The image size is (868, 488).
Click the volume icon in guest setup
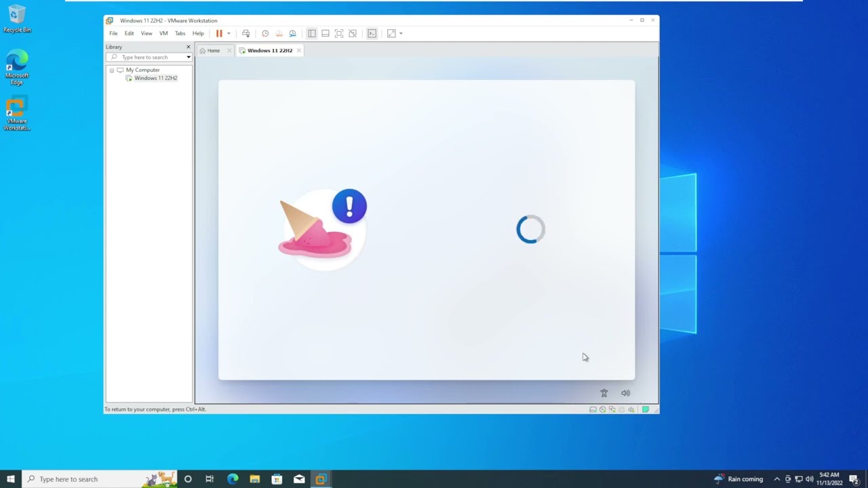[x=625, y=393]
